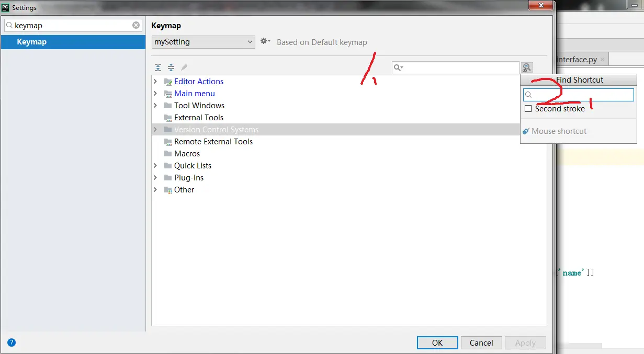The height and width of the screenshot is (354, 644).
Task: Expand the Other node
Action: click(155, 190)
